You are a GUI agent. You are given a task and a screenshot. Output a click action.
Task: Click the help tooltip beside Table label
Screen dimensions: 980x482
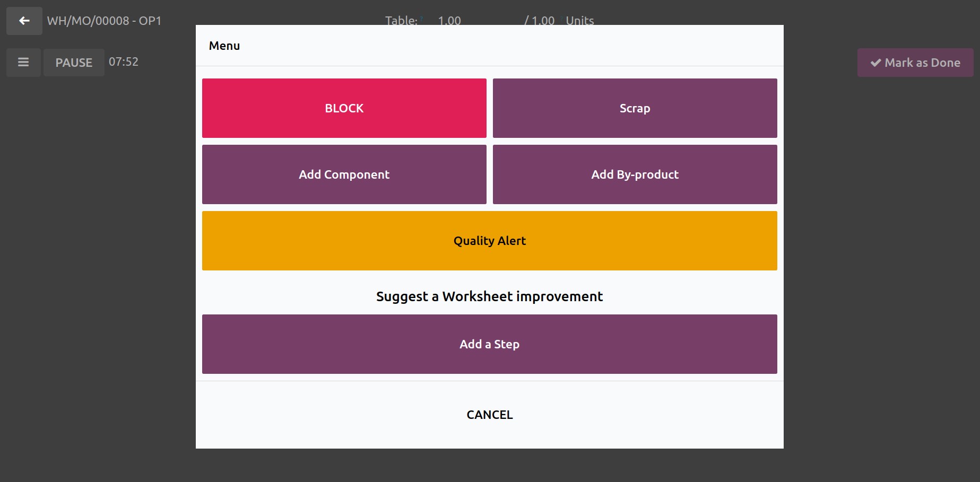pos(421,19)
